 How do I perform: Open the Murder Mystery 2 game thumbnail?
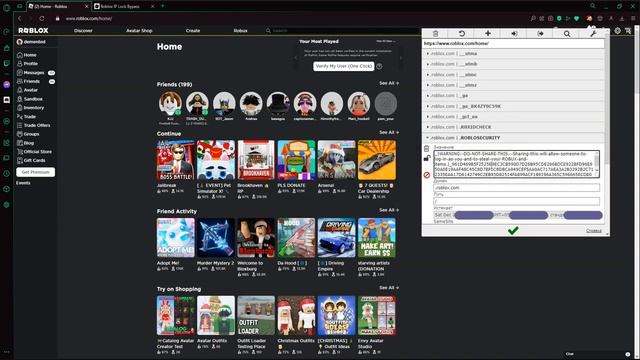(216, 238)
